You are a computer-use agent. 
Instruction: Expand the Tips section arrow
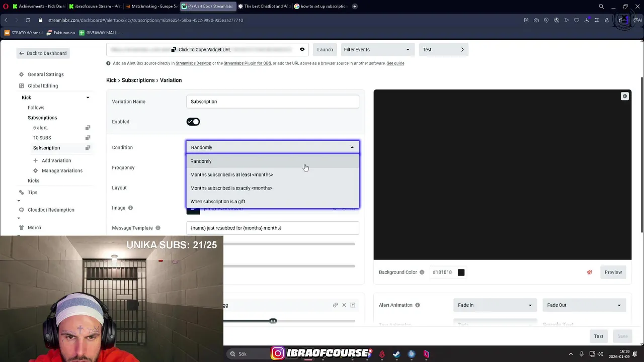click(x=19, y=201)
